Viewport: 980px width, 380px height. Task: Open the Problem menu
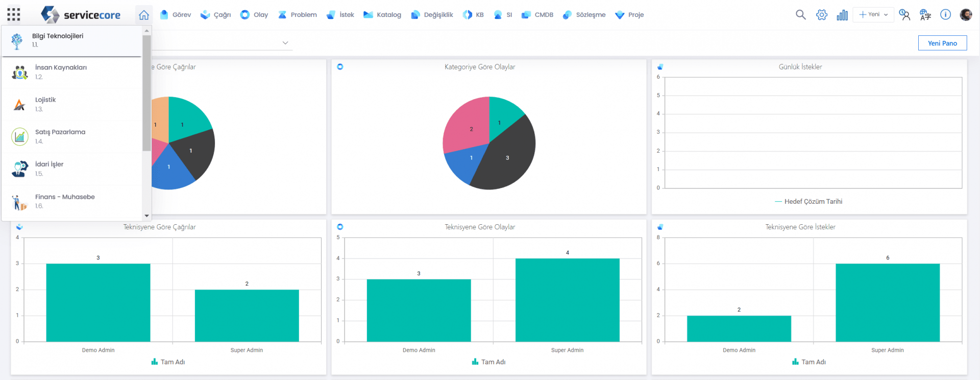tap(298, 15)
